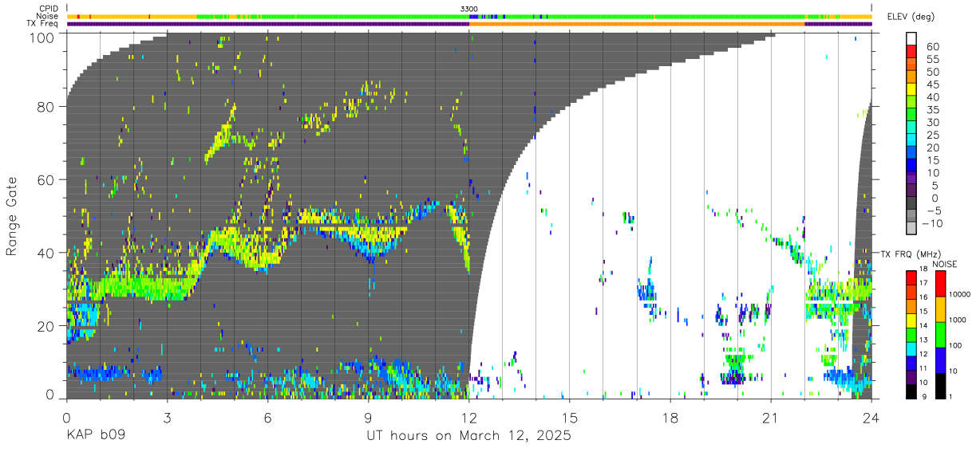Click the orange TX Freq strip segment after 12 UT
The height and width of the screenshot is (452, 980).
637,24
